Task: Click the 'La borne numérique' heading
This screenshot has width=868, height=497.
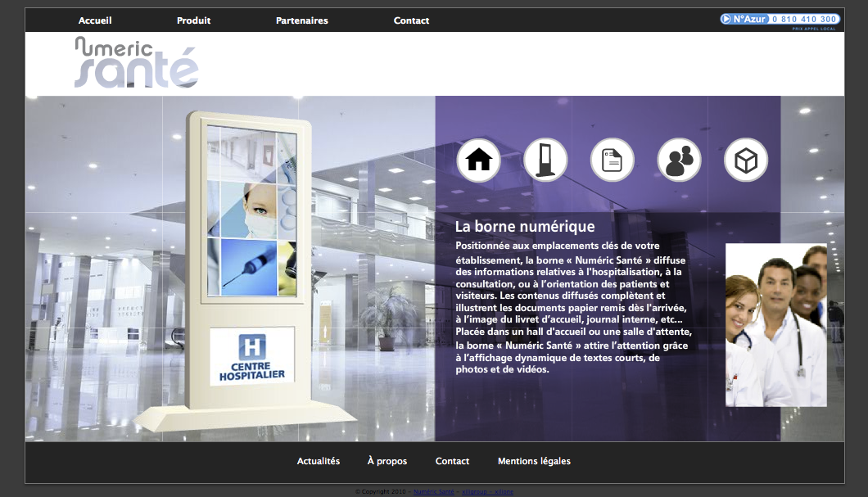Action: click(525, 226)
